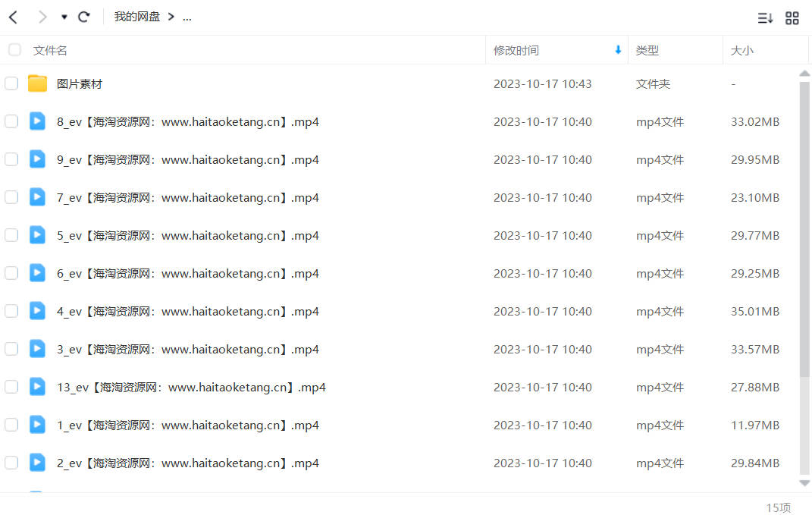812x515 pixels.
Task: Check the box for 3_ev video
Action: 11,349
